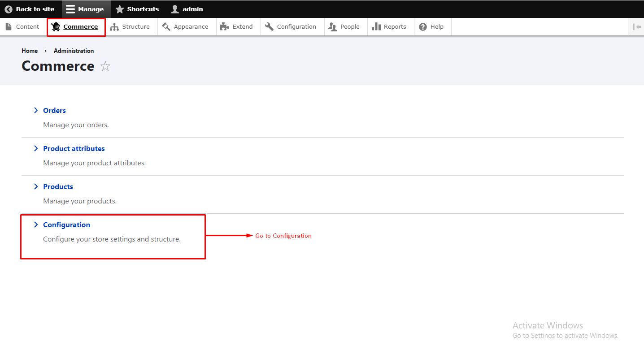Click the Help question mark icon

tap(423, 27)
